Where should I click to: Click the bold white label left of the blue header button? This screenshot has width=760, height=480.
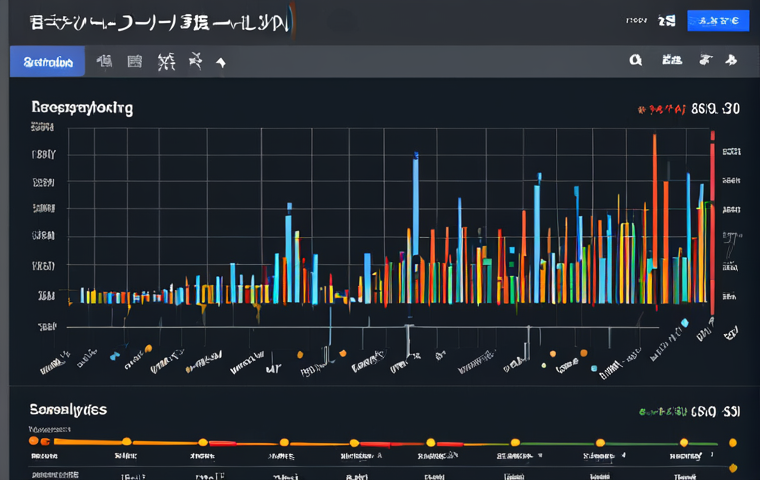point(666,21)
